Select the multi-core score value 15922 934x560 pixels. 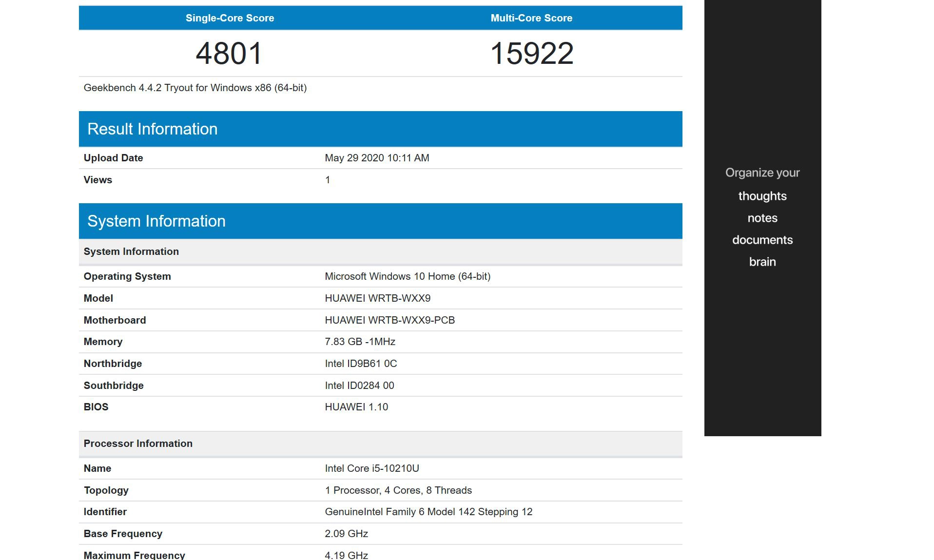531,53
